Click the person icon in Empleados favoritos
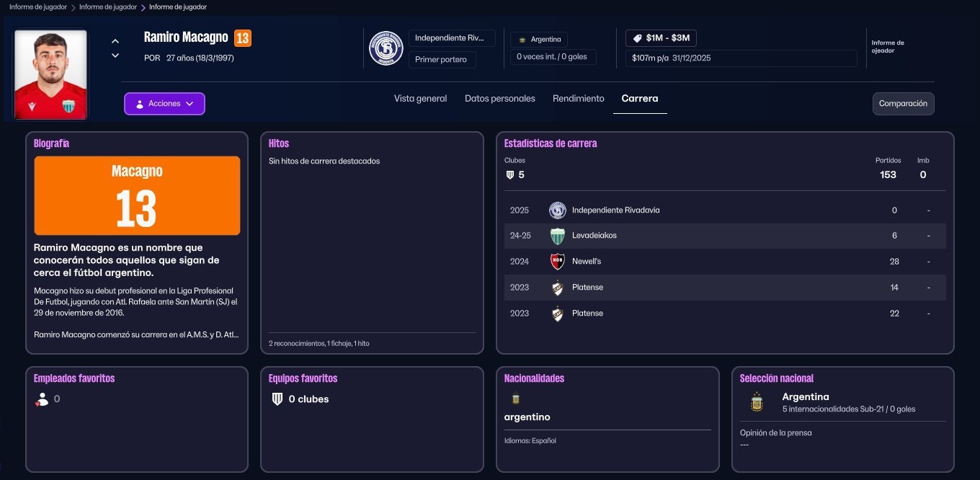Viewport: 980px width, 480px height. [42, 399]
